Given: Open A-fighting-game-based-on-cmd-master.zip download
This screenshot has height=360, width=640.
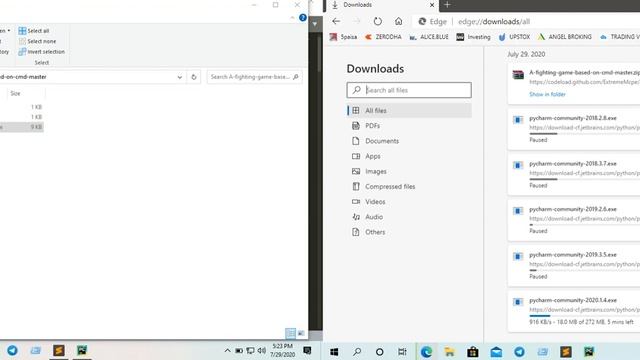Looking at the screenshot, I should tap(584, 73).
